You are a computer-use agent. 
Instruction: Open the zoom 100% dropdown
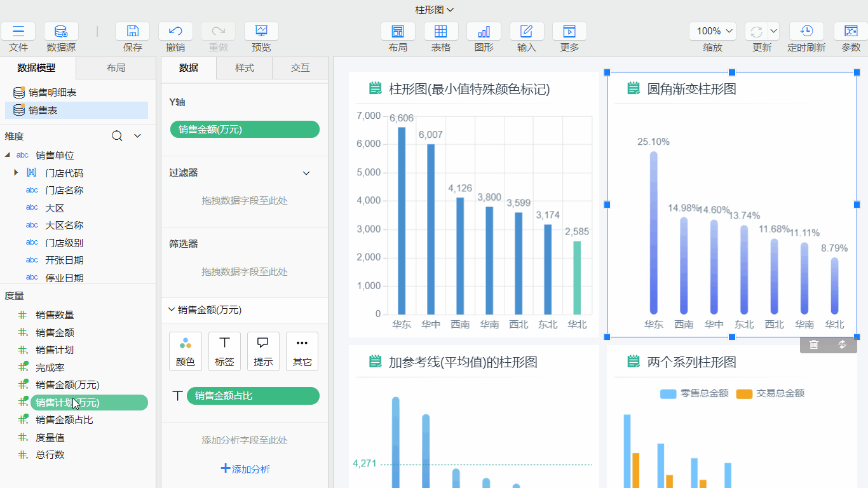click(x=712, y=31)
